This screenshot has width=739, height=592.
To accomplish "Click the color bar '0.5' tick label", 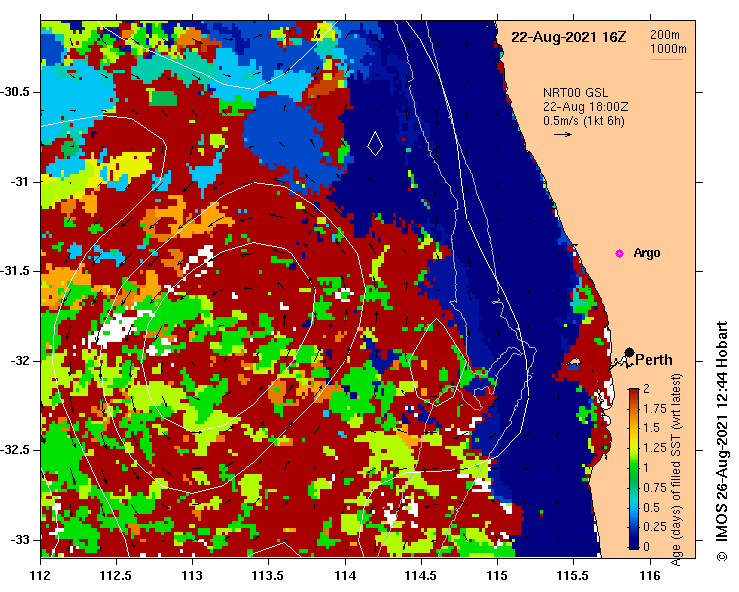I will tap(652, 508).
